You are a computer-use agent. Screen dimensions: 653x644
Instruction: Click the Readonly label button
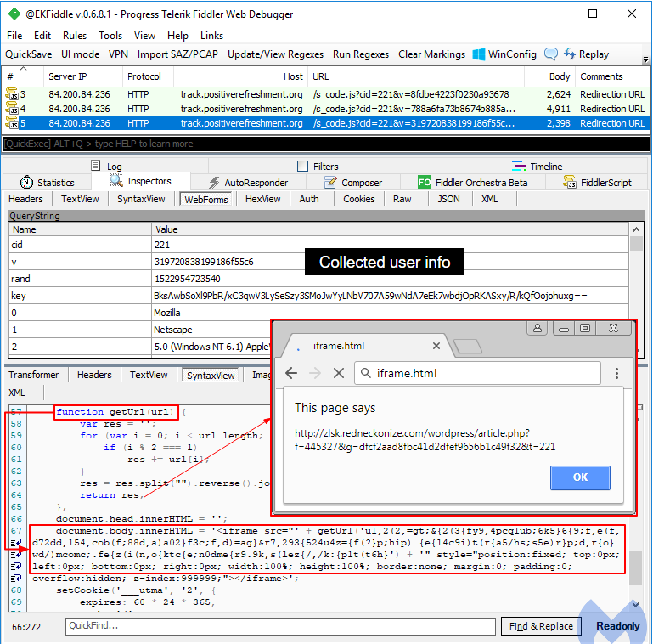click(x=617, y=626)
